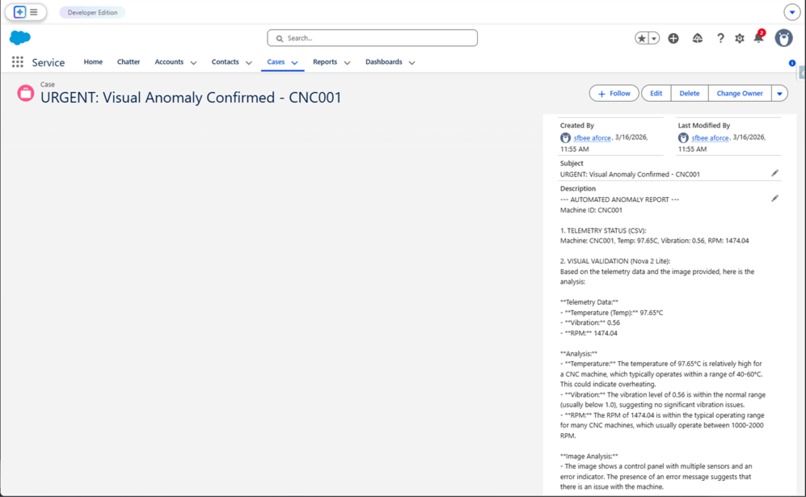Click the Service app name label
Viewport: 806px width, 497px height.
(48, 62)
